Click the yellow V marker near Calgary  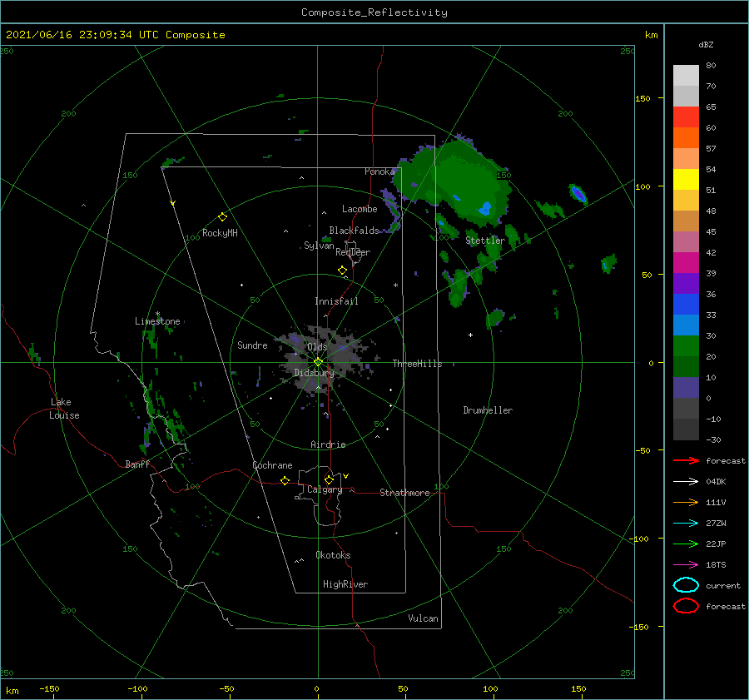346,476
